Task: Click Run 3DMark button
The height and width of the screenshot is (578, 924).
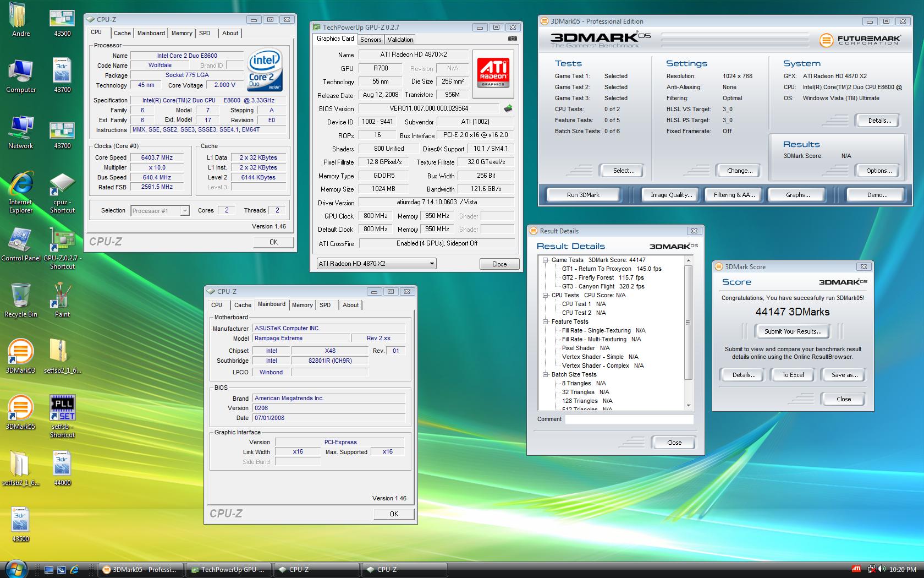Action: (583, 195)
